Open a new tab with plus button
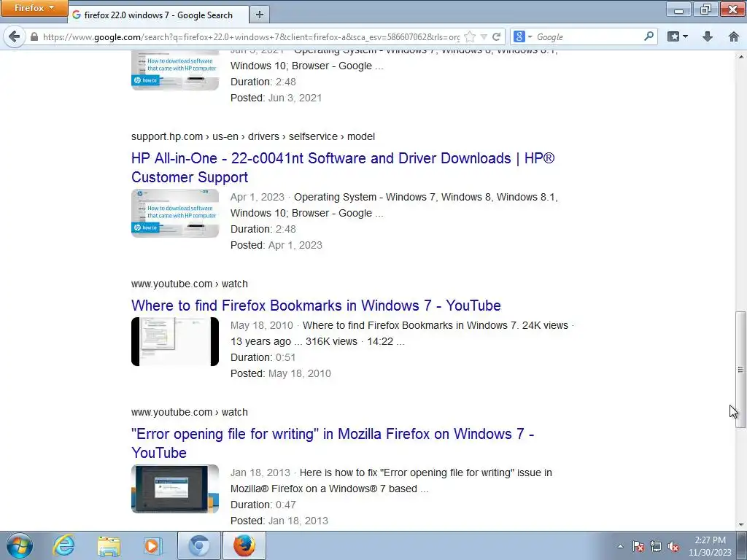The image size is (747, 560). pyautogui.click(x=260, y=15)
